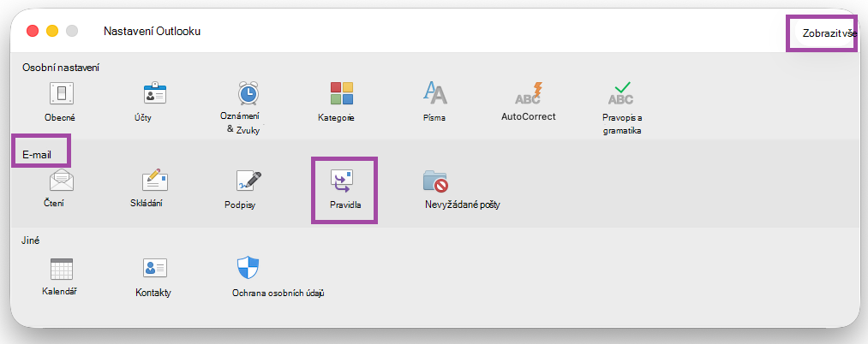Open Kategorie colored squares icon
868x344 pixels.
(x=342, y=93)
